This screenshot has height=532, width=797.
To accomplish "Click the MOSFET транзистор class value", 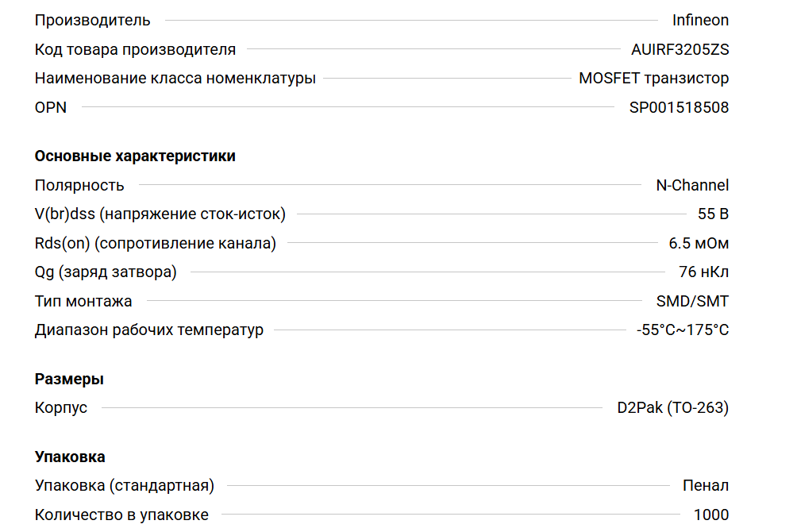I will click(x=653, y=78).
